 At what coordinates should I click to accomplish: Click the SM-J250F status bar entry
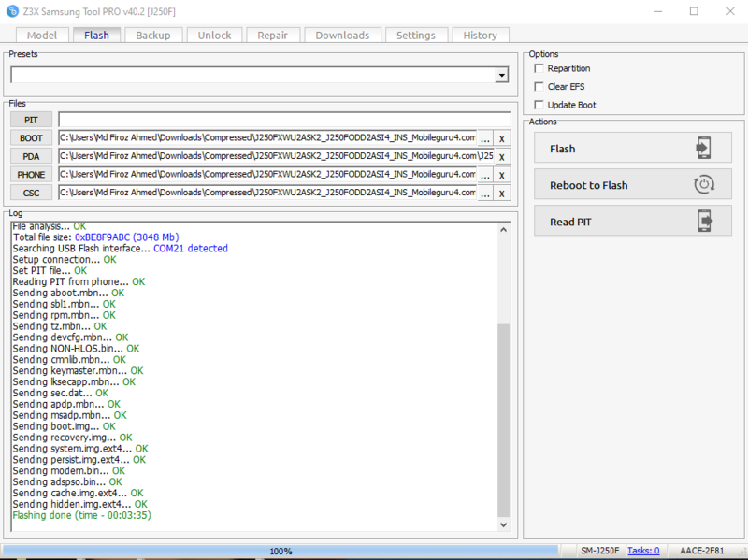[599, 551]
